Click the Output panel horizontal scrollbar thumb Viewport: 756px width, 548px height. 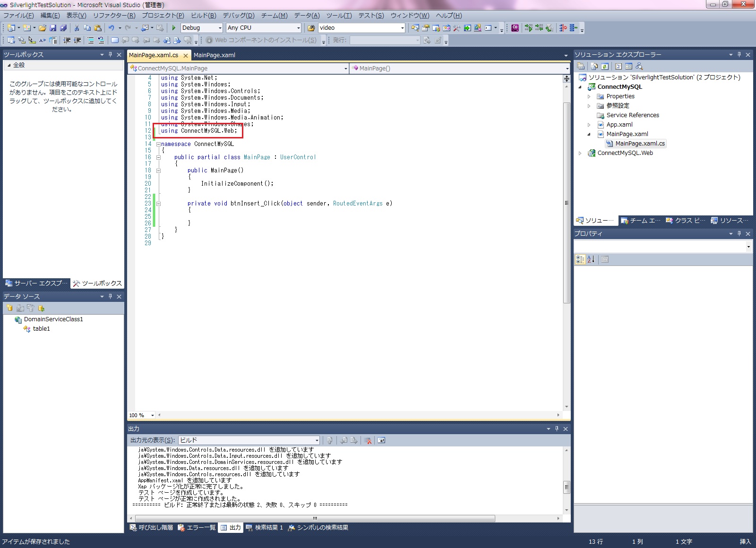[x=315, y=519]
